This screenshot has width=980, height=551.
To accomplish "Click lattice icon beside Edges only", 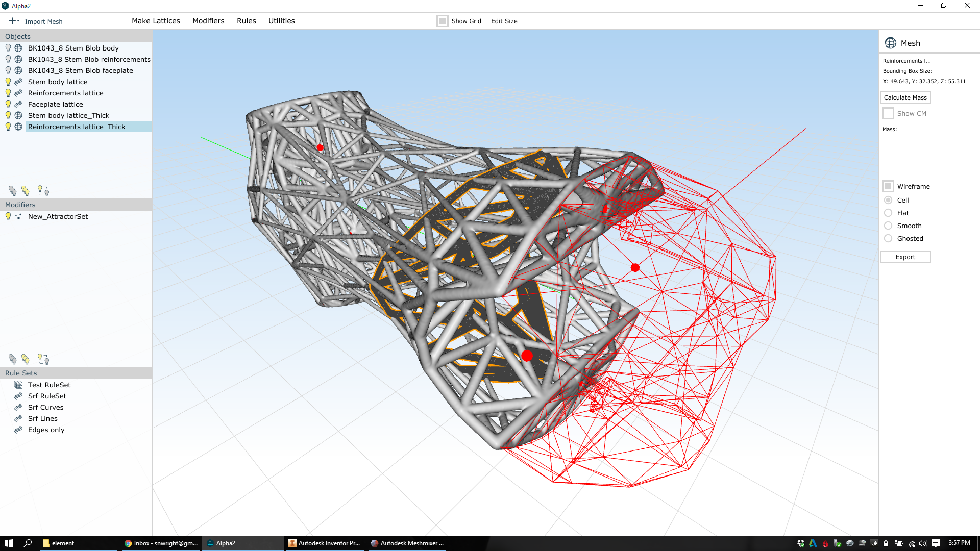I will pos(18,430).
